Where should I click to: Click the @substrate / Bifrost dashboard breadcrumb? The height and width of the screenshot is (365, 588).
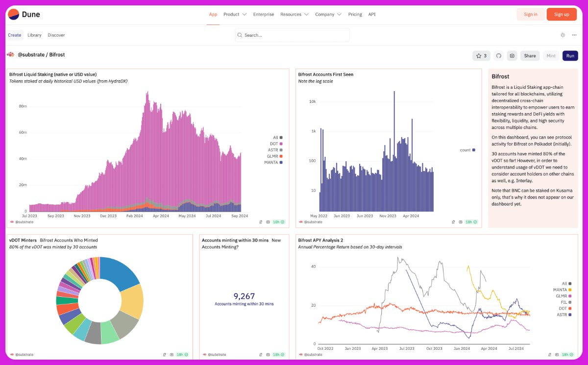pos(41,54)
